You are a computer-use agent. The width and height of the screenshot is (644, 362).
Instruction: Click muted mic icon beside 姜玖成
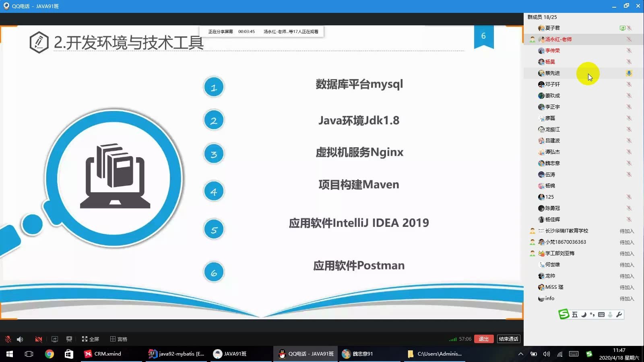tap(629, 96)
